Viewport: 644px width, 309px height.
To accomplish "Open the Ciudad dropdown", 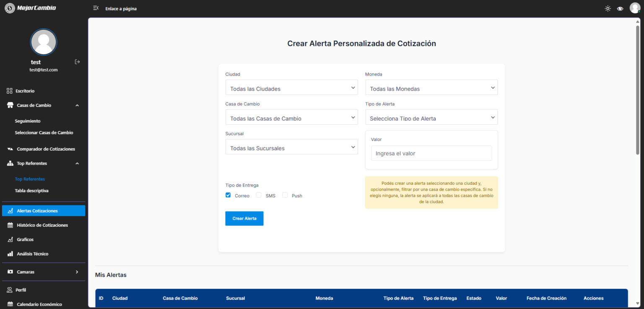I will tap(291, 87).
